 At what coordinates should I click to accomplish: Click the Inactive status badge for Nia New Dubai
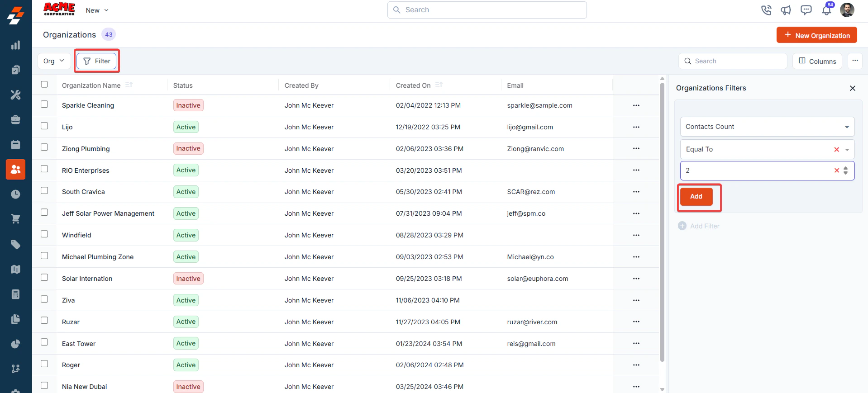click(x=188, y=387)
